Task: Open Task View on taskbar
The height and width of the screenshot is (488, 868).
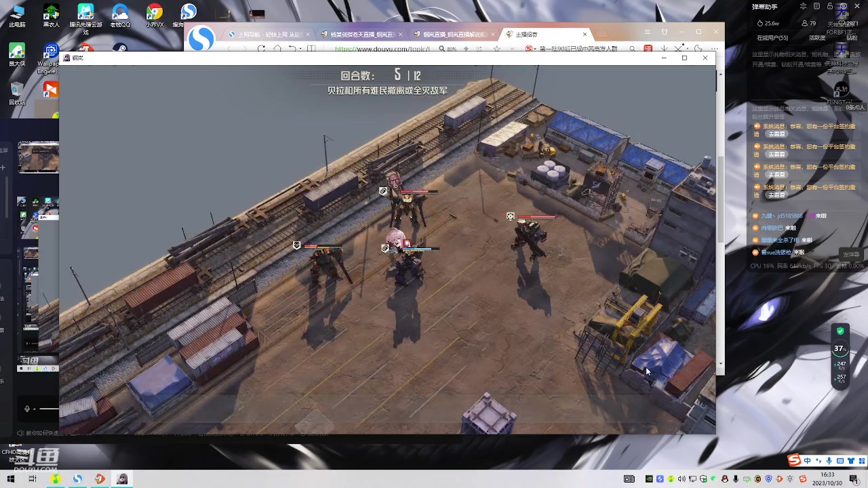Action: (32, 479)
